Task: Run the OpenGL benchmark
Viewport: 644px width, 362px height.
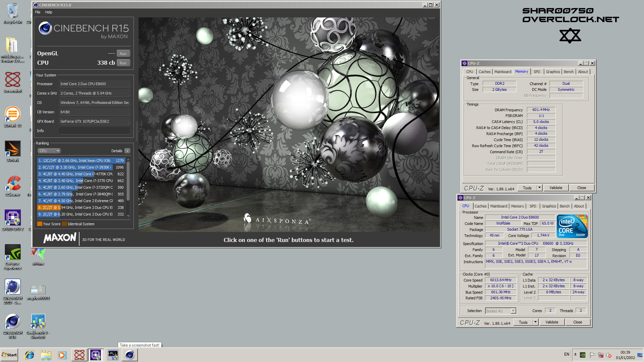Action: point(123,54)
